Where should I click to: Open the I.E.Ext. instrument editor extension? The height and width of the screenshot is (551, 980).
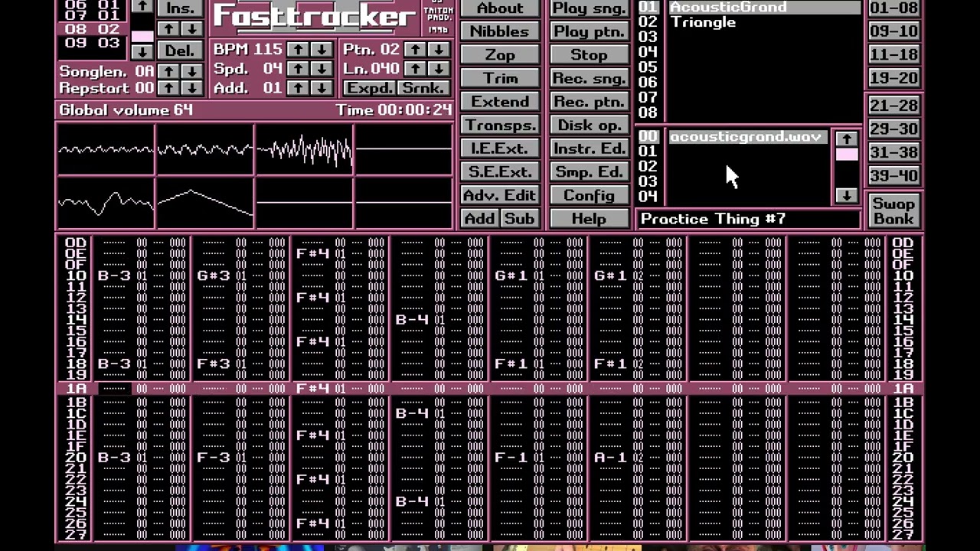point(500,148)
